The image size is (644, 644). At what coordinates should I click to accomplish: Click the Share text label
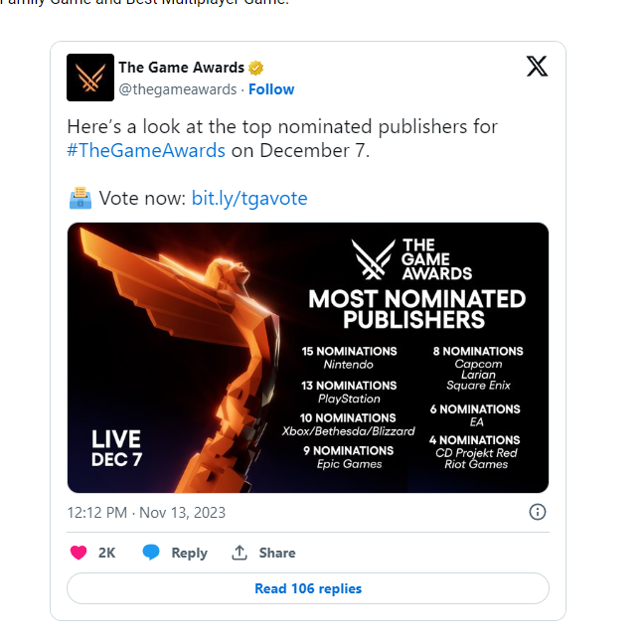[277, 553]
